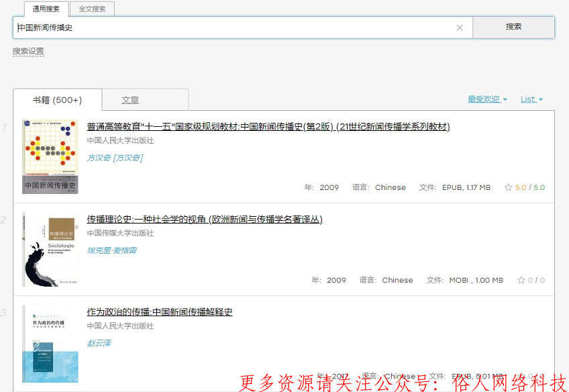
Task: Switch to the 通用搜索 tab
Action: [x=46, y=9]
